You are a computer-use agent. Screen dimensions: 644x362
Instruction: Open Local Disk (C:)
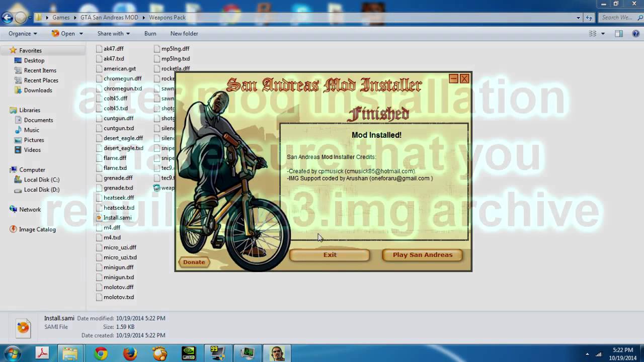pyautogui.click(x=41, y=179)
